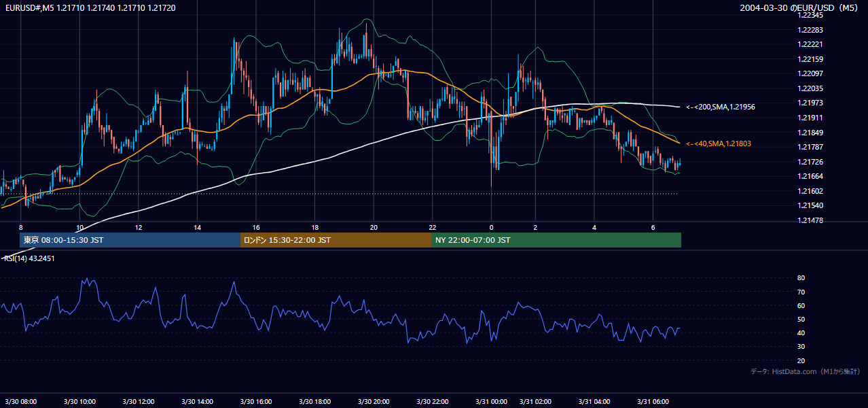Click price axis label 1.21973
Image resolution: width=868 pixels, height=408 pixels.
(811, 103)
